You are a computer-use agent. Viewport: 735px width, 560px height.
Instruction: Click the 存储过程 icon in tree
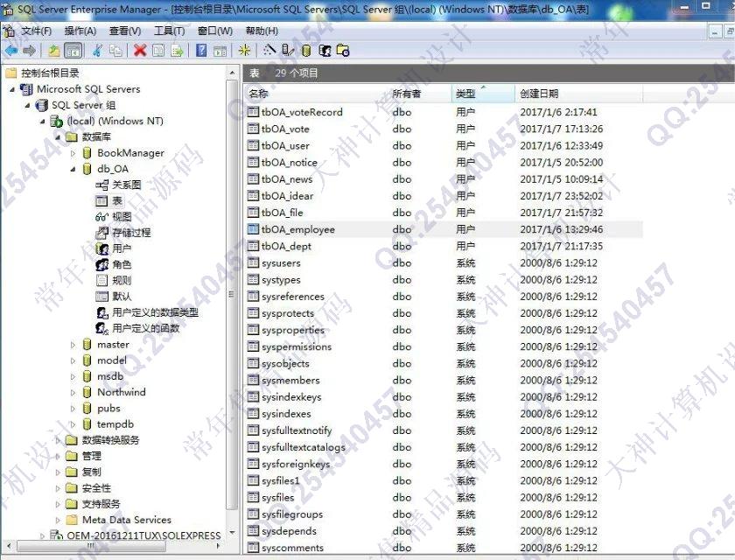pos(101,233)
